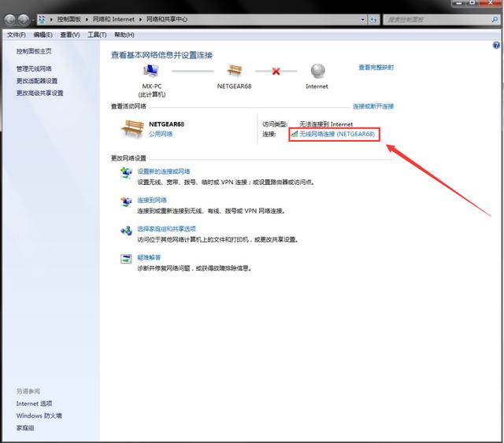Open the 查看(V) menu

tap(70, 35)
